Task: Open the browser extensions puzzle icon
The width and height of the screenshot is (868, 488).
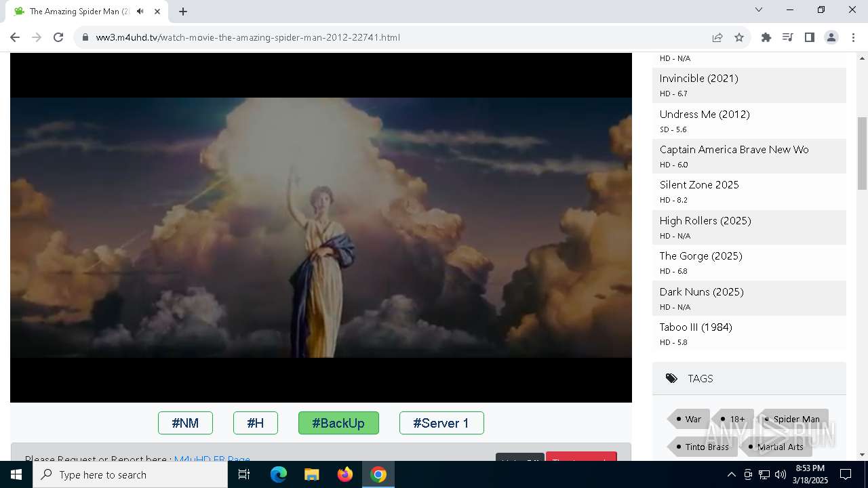Action: [766, 37]
